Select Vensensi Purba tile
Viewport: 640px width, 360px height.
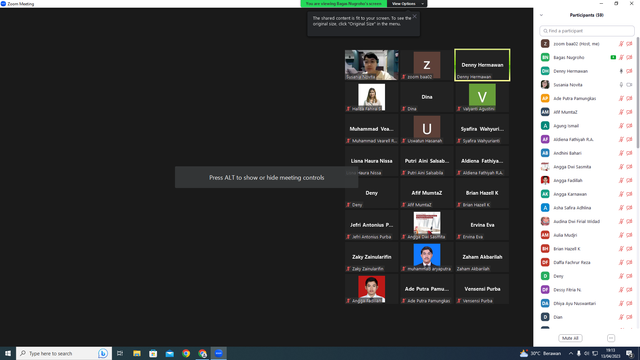coord(482,289)
